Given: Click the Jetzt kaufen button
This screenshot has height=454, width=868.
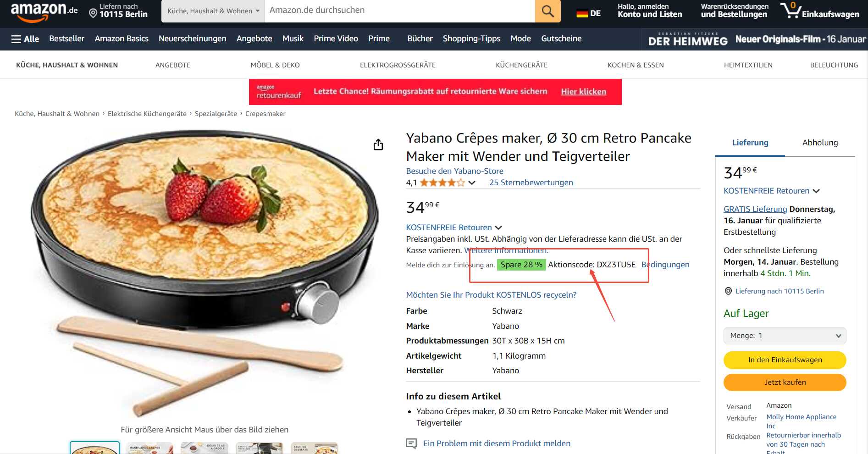Looking at the screenshot, I should point(785,382).
